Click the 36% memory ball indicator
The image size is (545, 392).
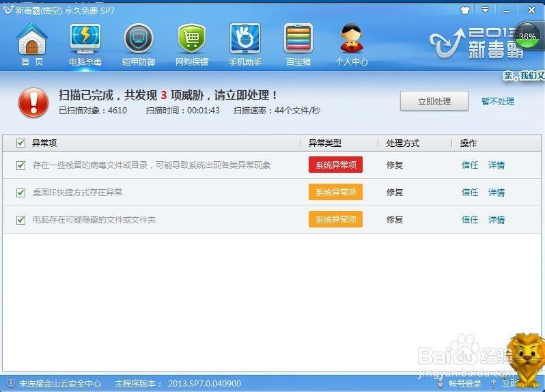click(x=527, y=36)
